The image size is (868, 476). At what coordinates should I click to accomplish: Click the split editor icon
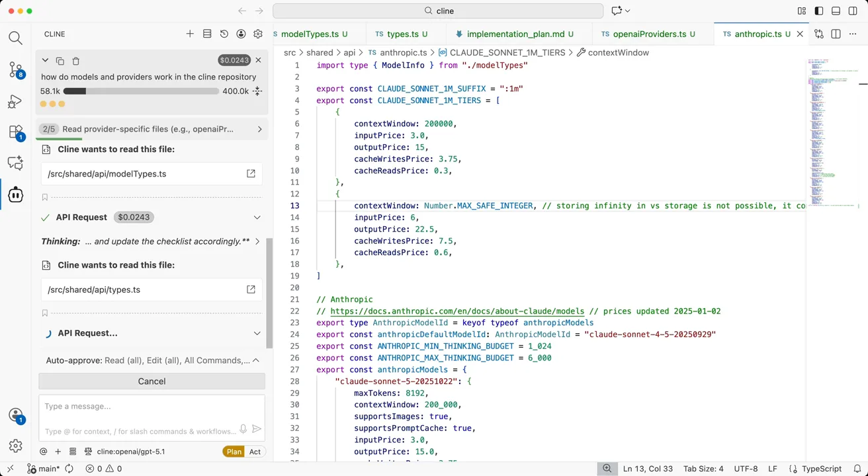pyautogui.click(x=836, y=34)
